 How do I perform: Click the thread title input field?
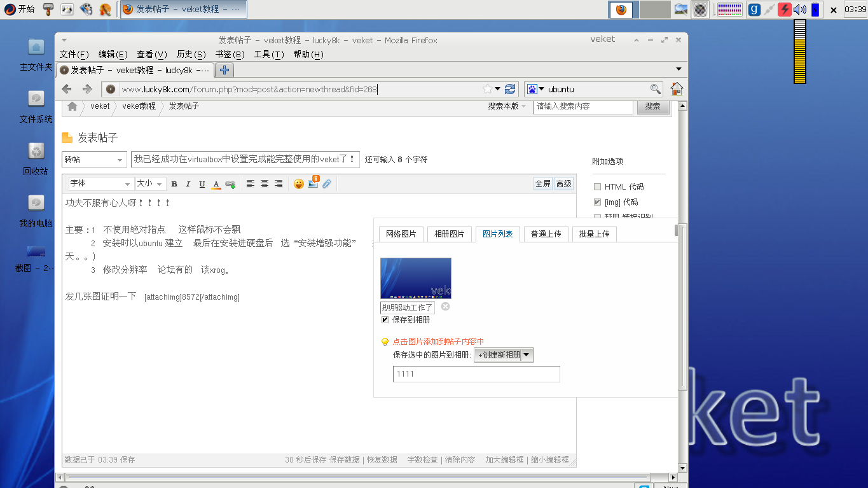pos(245,160)
